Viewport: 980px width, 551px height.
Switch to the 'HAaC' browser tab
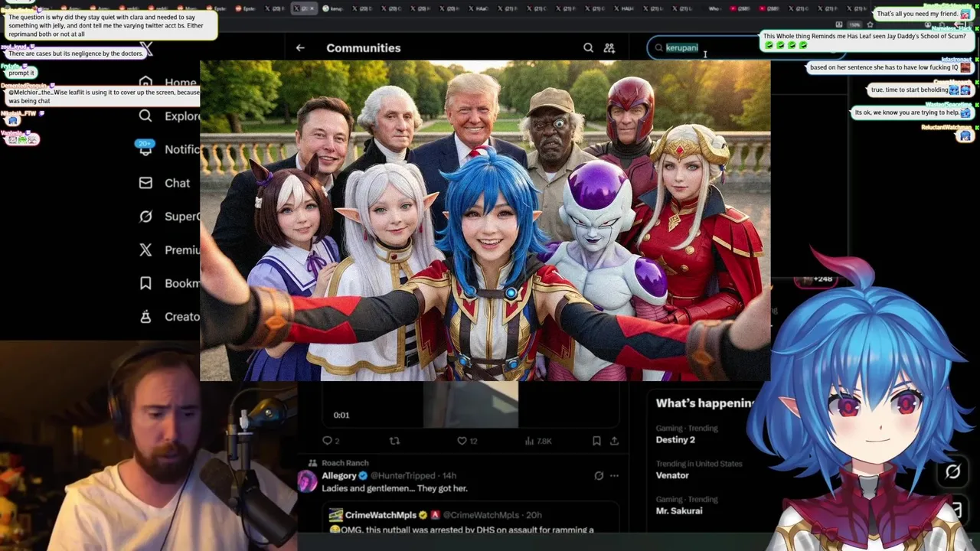pyautogui.click(x=479, y=8)
